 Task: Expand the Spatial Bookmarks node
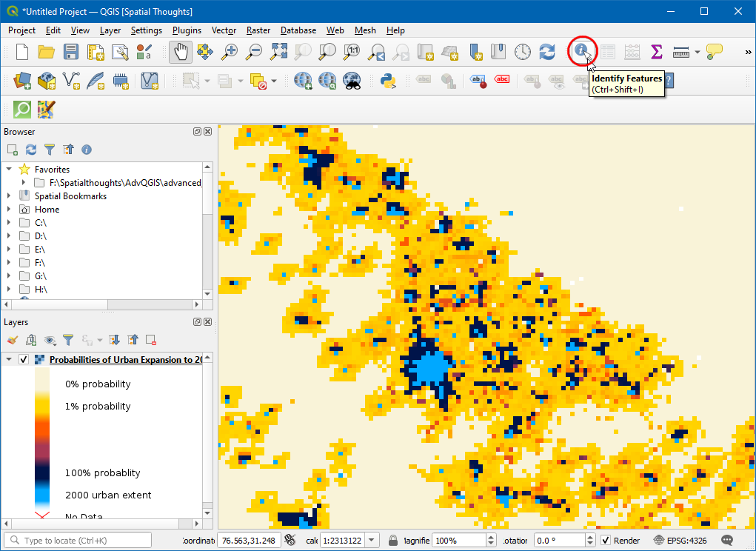pos(9,196)
